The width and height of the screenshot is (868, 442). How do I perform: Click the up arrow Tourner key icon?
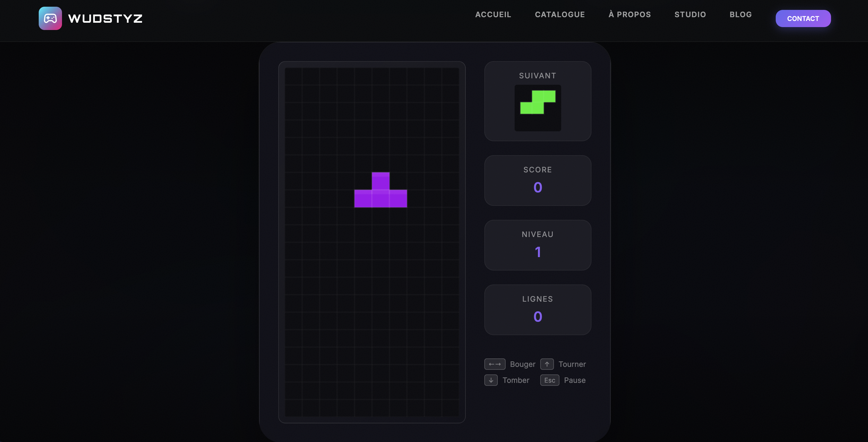(x=547, y=364)
